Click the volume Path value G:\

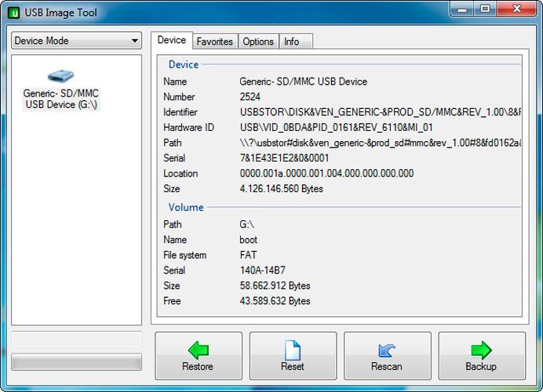click(246, 224)
